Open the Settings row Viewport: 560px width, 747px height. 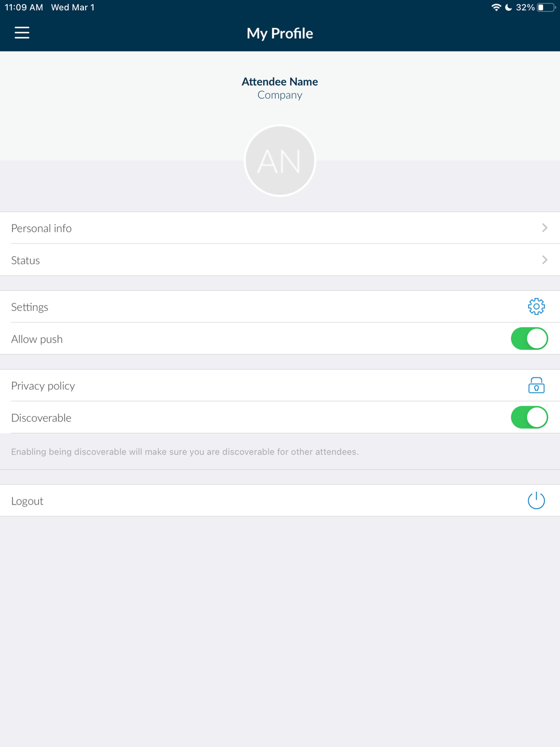[x=280, y=306]
